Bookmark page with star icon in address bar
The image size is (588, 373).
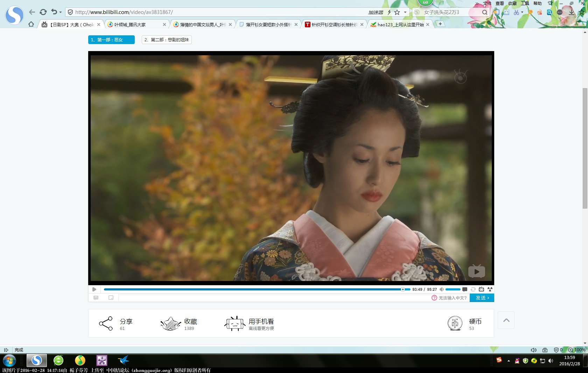(x=397, y=12)
